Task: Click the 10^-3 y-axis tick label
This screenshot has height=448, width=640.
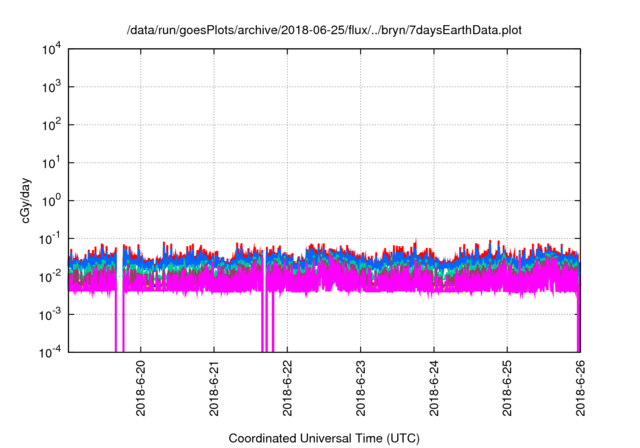Action: [50, 315]
